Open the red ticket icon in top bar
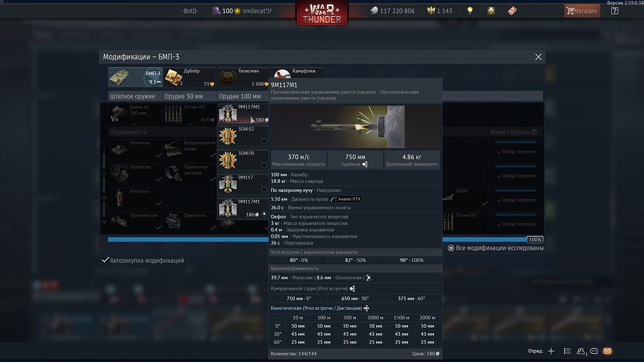Image resolution: width=644 pixels, height=362 pixels. tap(512, 11)
